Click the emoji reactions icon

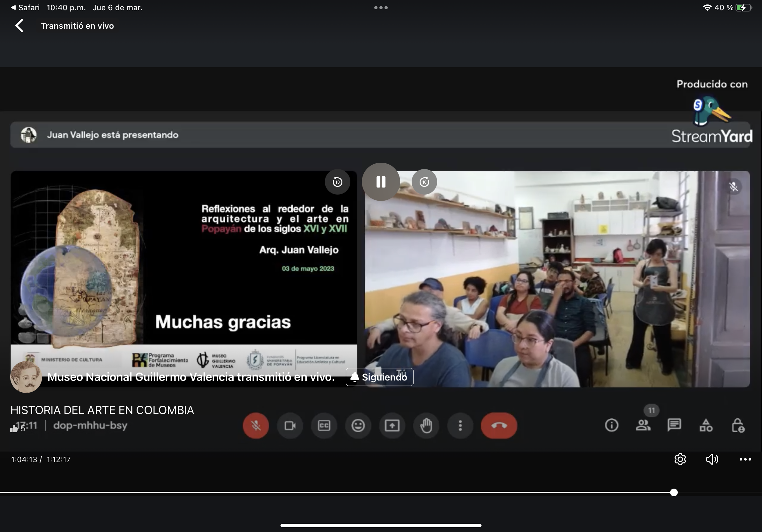pyautogui.click(x=358, y=425)
